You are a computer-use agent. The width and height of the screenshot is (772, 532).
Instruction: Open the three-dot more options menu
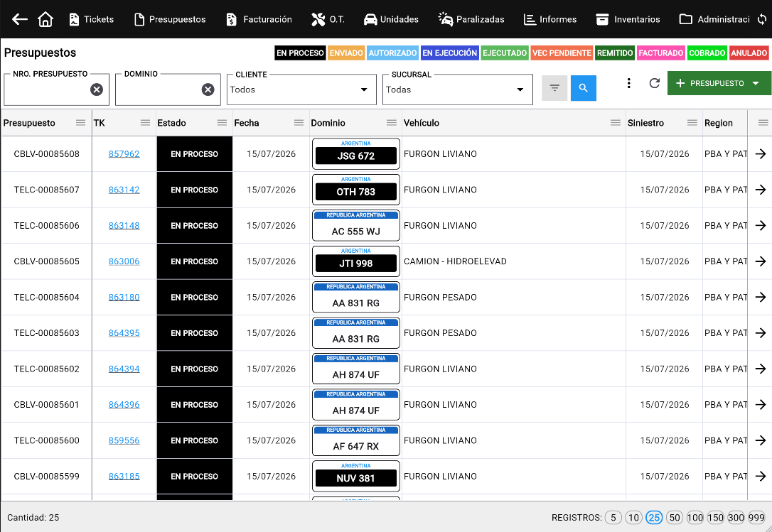pyautogui.click(x=628, y=83)
